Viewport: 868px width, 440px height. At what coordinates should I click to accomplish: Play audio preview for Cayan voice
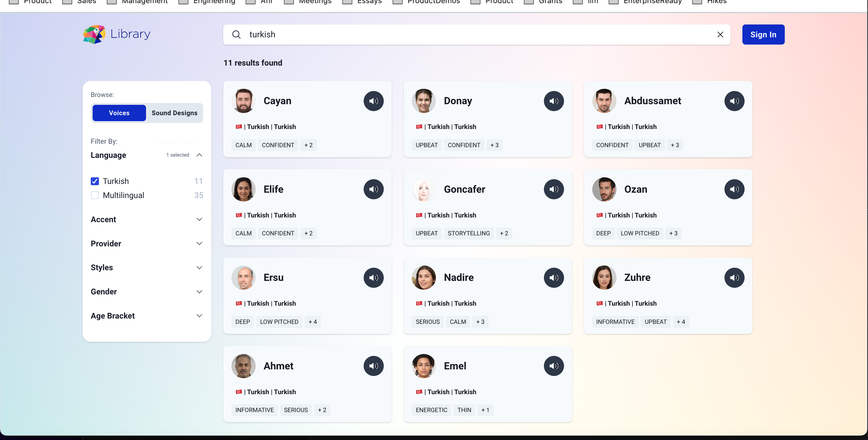(x=373, y=100)
